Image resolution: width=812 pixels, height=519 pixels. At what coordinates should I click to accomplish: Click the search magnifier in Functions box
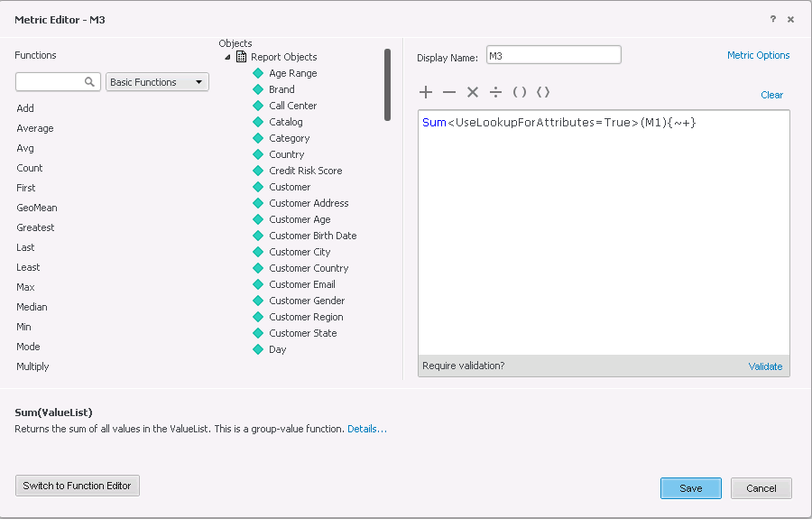pyautogui.click(x=89, y=82)
